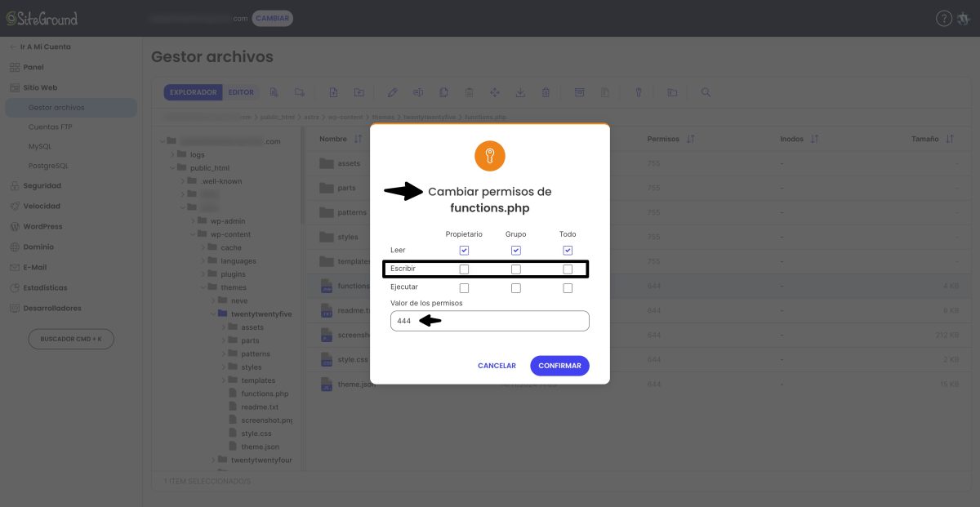Select the twentytwentyfour folder in tree
Viewport: 980px width, 507px height.
click(x=261, y=460)
